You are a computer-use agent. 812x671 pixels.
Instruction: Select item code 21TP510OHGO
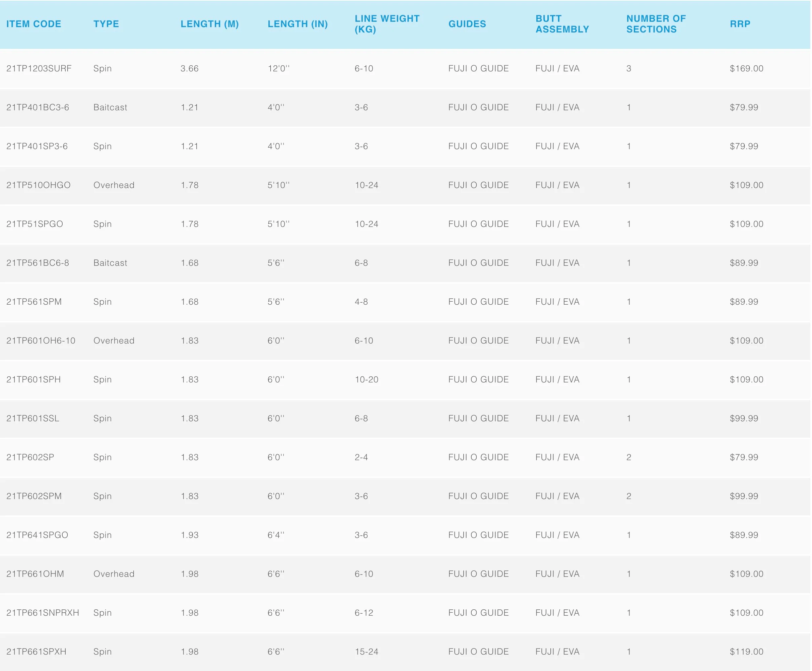pyautogui.click(x=39, y=185)
